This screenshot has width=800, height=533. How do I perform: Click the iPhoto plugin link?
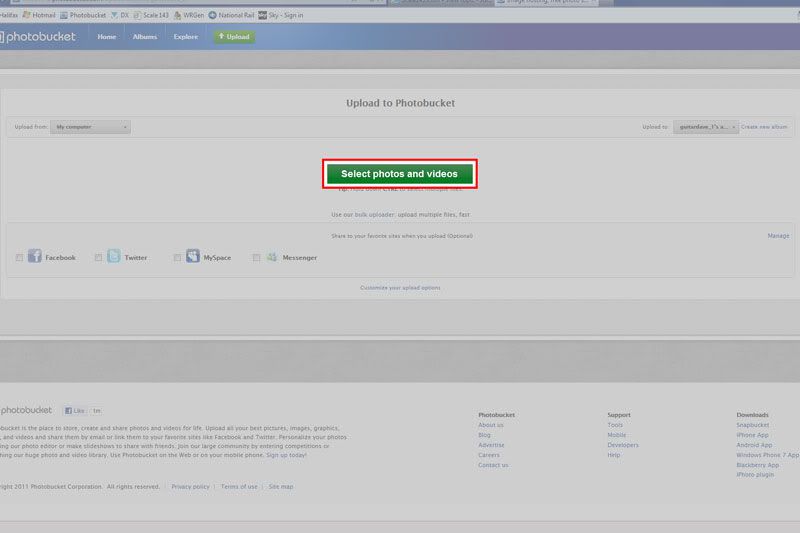(x=755, y=474)
